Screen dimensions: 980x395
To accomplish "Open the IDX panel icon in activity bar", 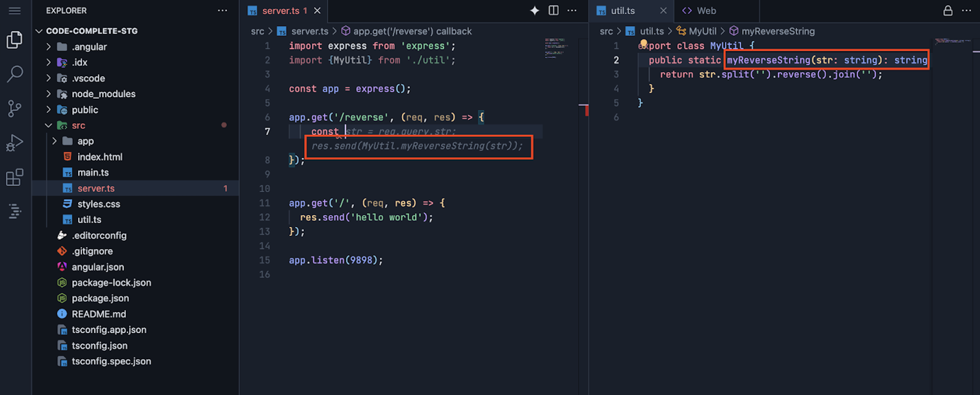I will tap(15, 211).
